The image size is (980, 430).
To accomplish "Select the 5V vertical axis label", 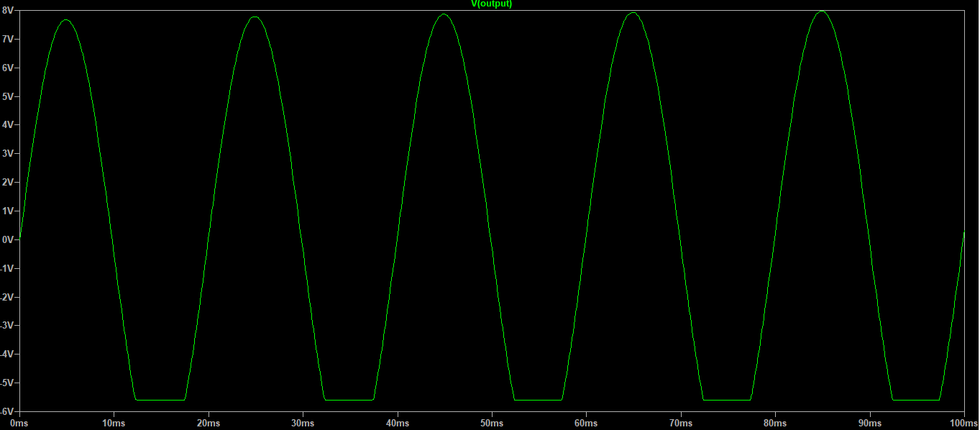I will (8, 96).
